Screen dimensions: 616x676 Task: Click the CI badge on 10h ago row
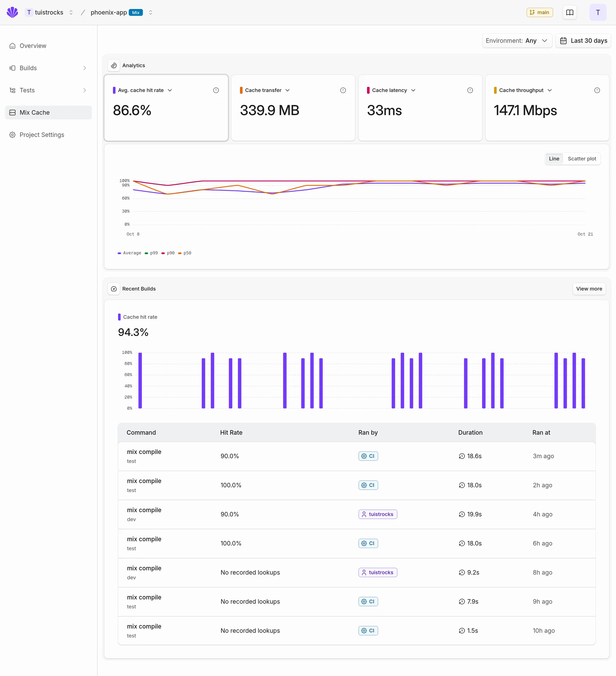(368, 630)
